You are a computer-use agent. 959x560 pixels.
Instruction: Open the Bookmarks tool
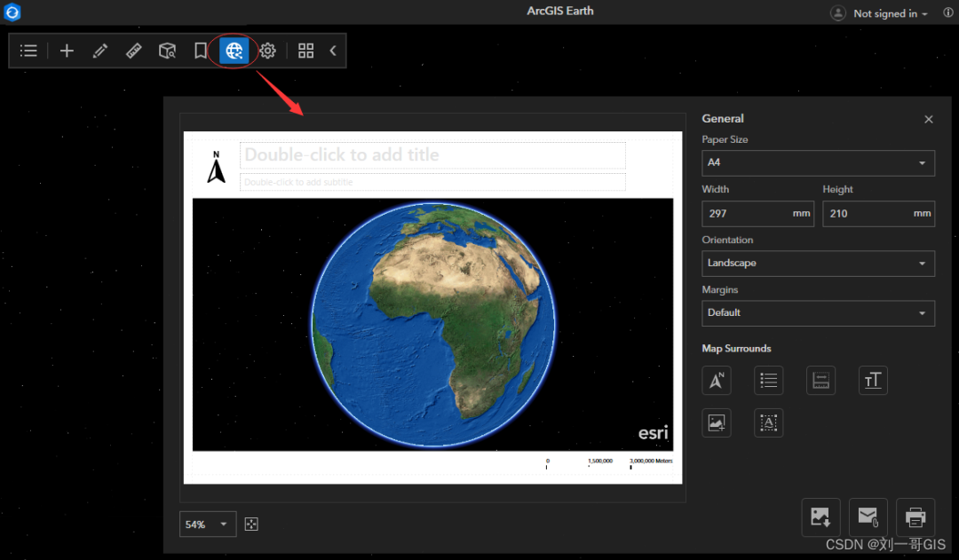201,51
